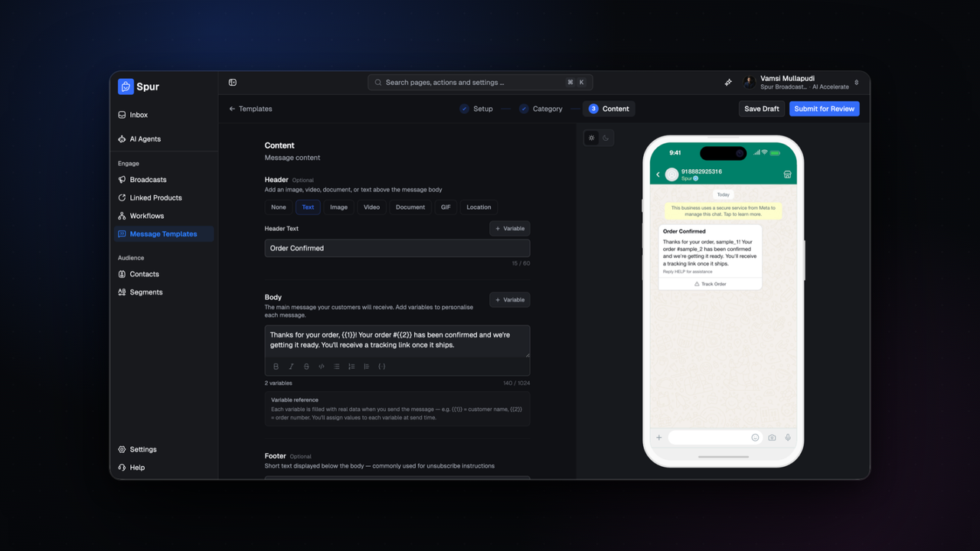This screenshot has width=980, height=551.
Task: Click the "2 variables" label
Action: (279, 383)
